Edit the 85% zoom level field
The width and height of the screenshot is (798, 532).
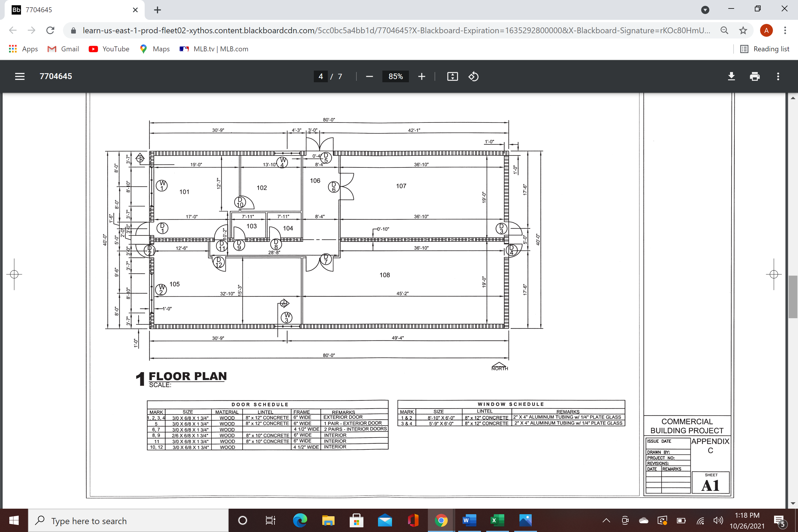(x=395, y=76)
